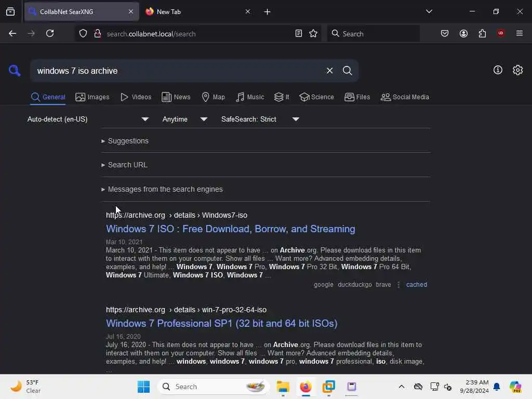Open a new tab with the plus button
532x399 pixels.
pyautogui.click(x=267, y=12)
